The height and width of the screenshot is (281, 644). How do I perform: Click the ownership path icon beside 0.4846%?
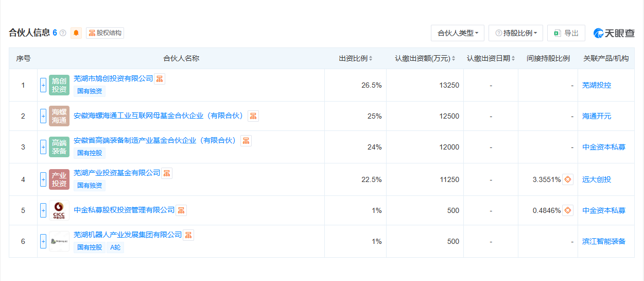pyautogui.click(x=568, y=210)
